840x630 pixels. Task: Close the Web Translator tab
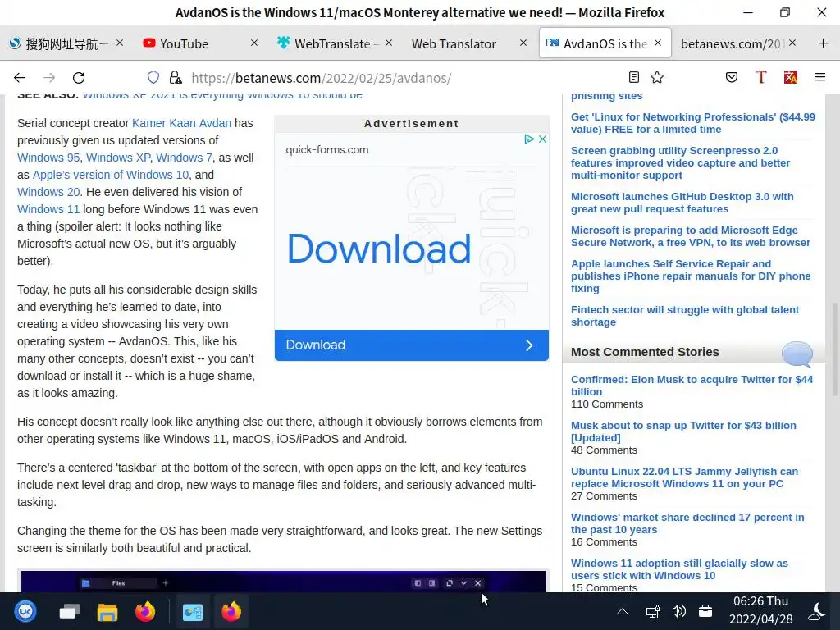(523, 43)
